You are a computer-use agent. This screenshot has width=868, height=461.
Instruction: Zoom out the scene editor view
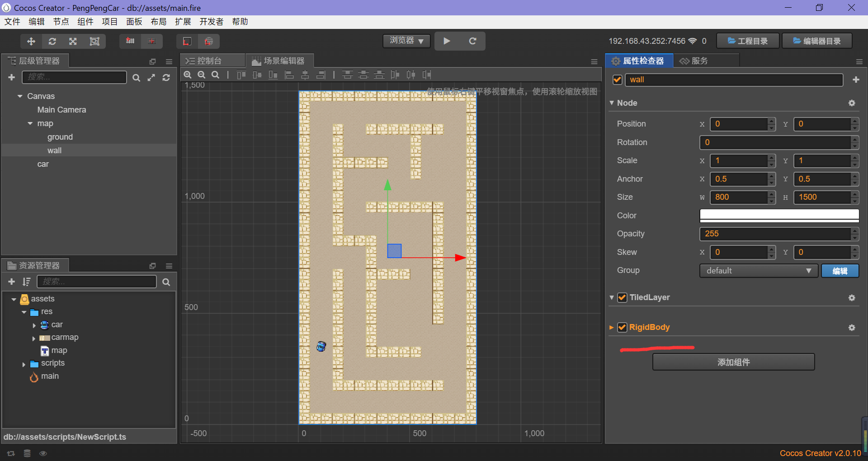point(202,75)
